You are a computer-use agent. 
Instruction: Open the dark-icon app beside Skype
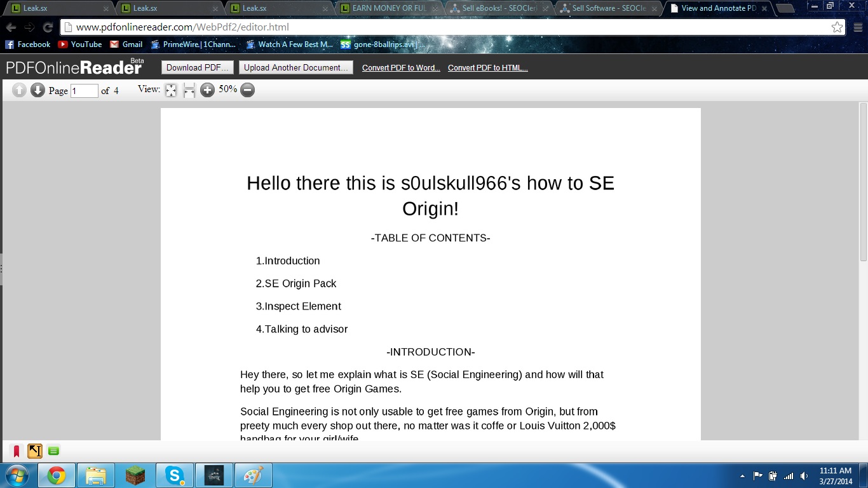click(214, 475)
